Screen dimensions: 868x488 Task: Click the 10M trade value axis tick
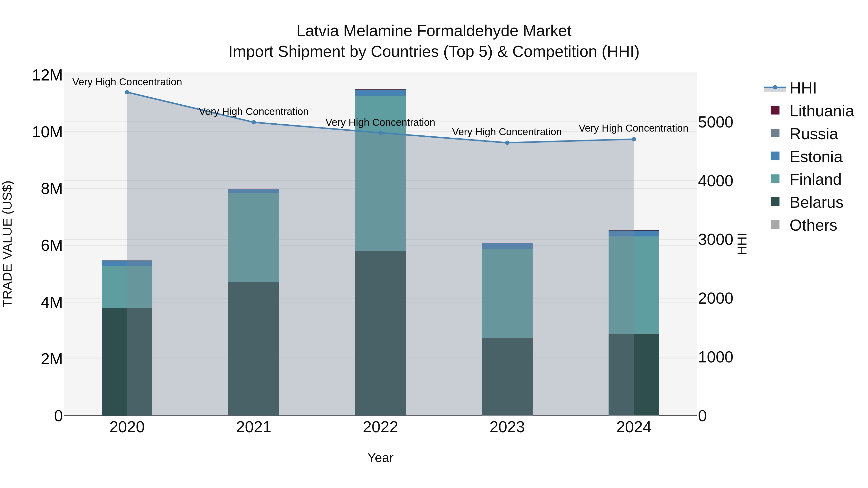(47, 132)
